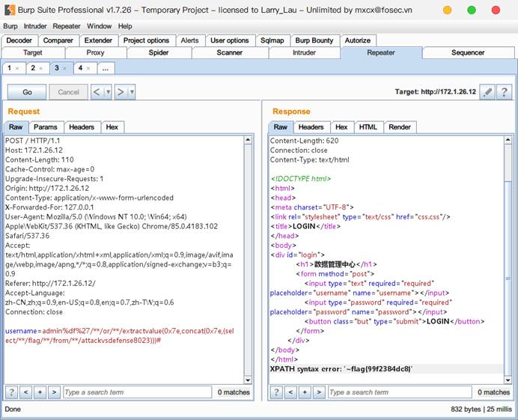The width and height of the screenshot is (518, 420).
Task: Close Repeater tab 3 via its x
Action: [x=64, y=68]
